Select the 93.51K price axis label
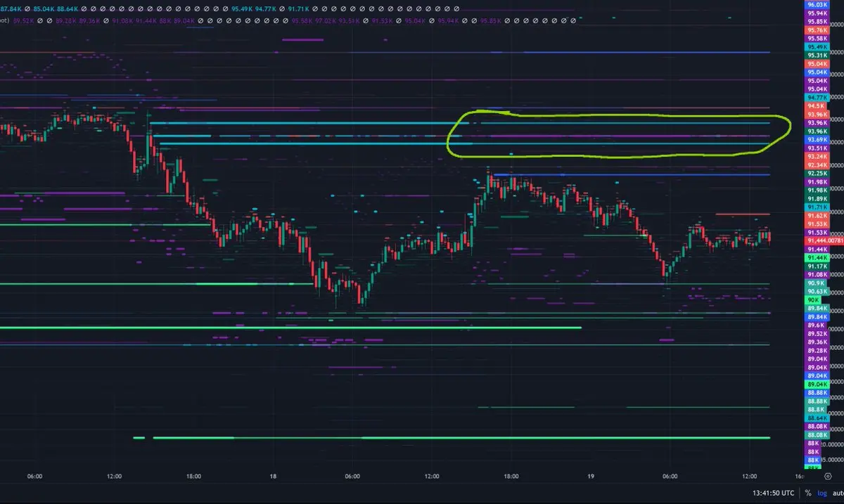The image size is (844, 504). point(817,148)
